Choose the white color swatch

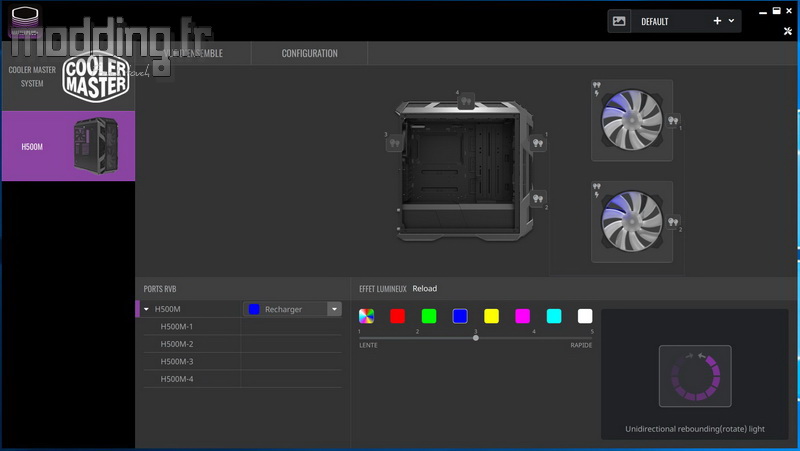(x=585, y=316)
